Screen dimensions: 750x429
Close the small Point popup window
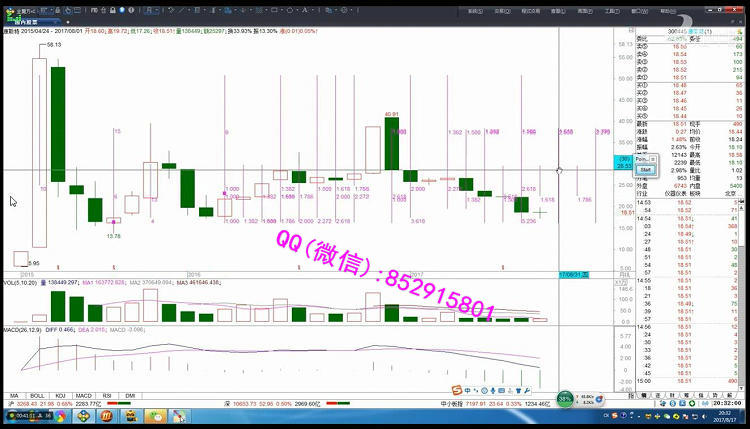[x=652, y=159]
